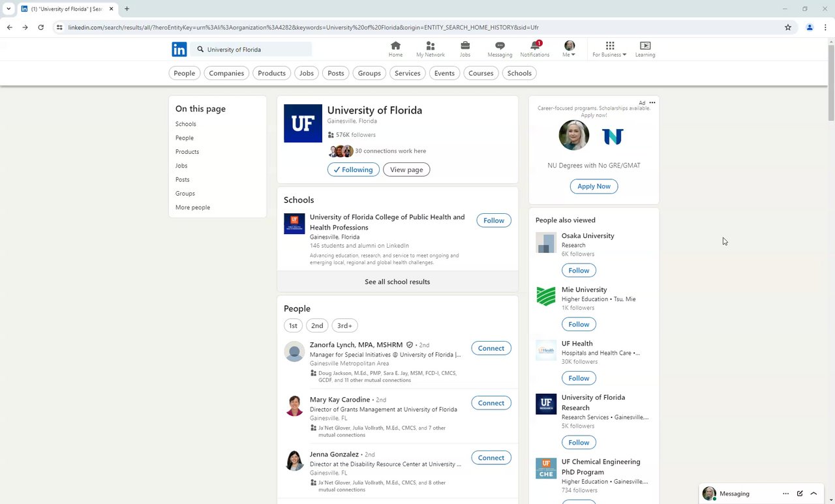
Task: Select the Courses filter tab
Action: (481, 73)
